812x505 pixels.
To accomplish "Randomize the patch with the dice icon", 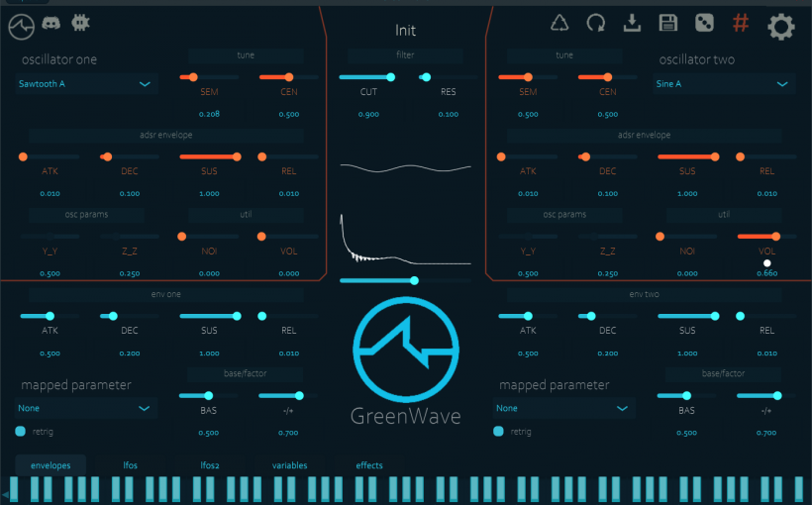I will click(x=704, y=24).
